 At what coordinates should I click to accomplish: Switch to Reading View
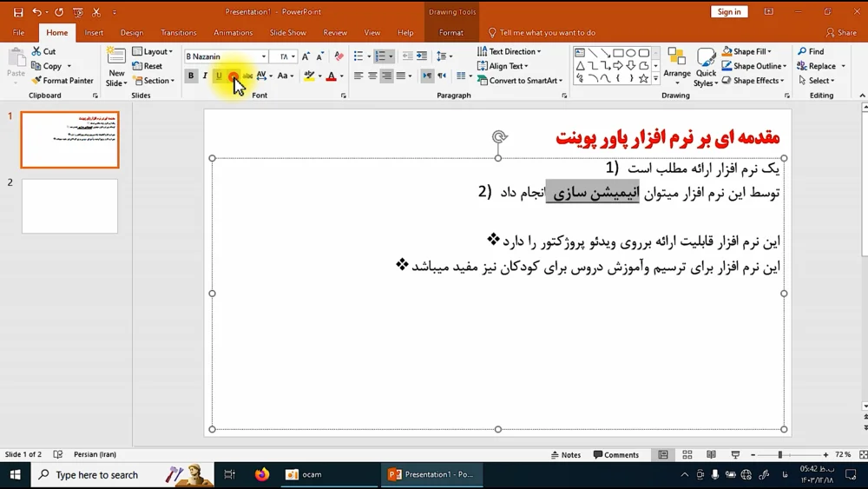(x=712, y=454)
